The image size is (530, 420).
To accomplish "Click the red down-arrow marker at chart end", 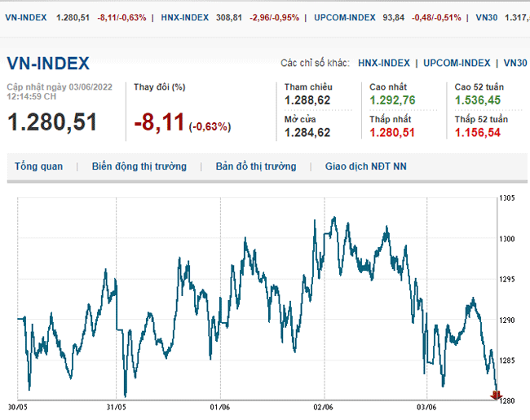I will [496, 395].
